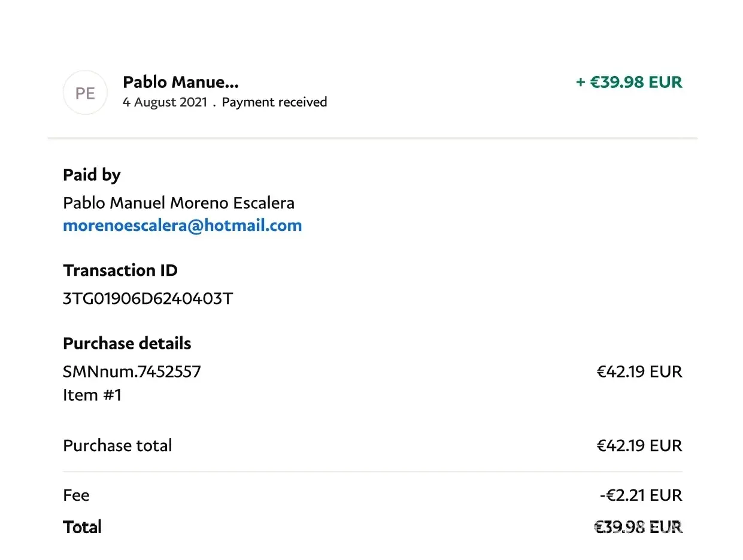Viewport: 743px width, 560px height.
Task: Click the Purchase details heading
Action: tap(127, 343)
